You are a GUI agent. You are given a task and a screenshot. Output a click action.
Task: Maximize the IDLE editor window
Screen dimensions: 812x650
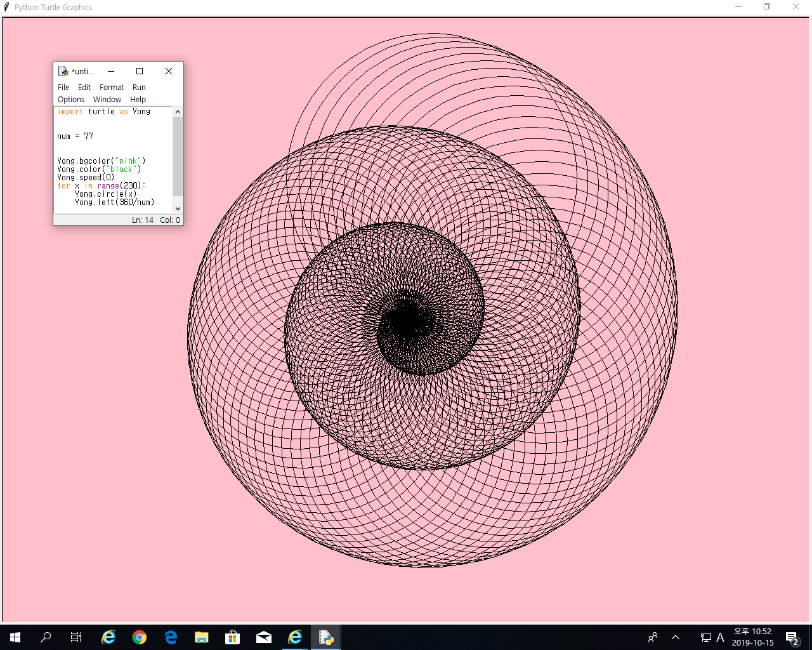140,71
